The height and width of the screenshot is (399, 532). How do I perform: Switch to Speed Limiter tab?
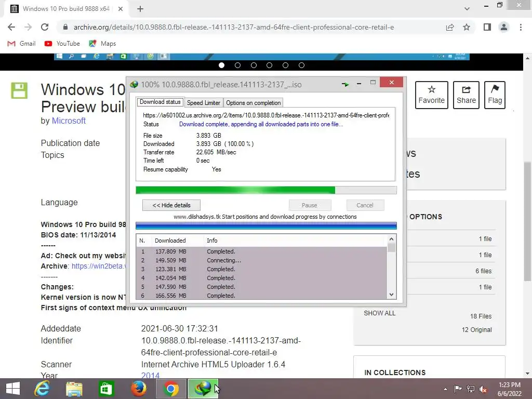[204, 103]
